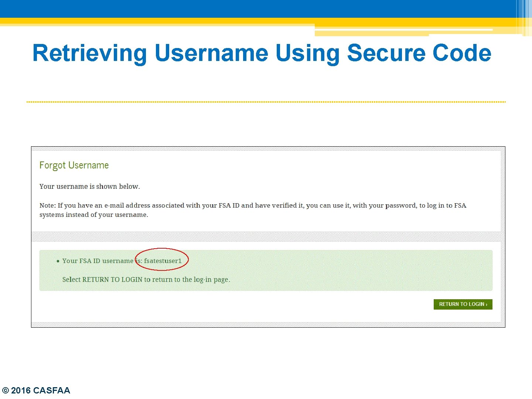Image resolution: width=532 pixels, height=399 pixels.
Task: Click 'Your username is shown below.' text
Action: coord(90,187)
